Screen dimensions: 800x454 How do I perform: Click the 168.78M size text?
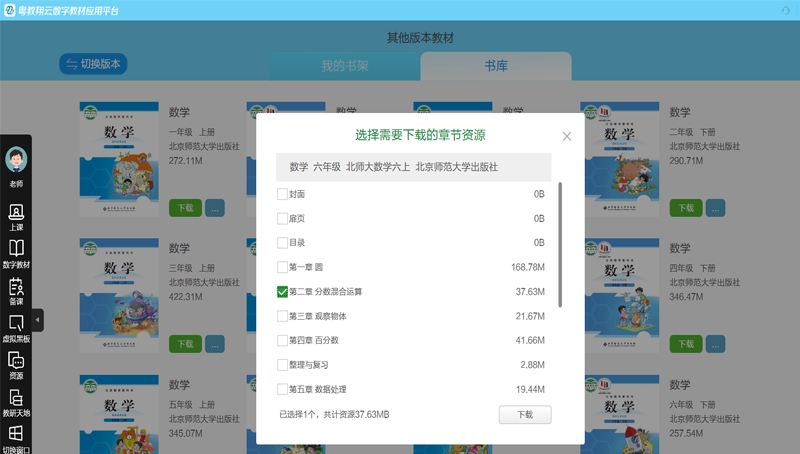528,267
